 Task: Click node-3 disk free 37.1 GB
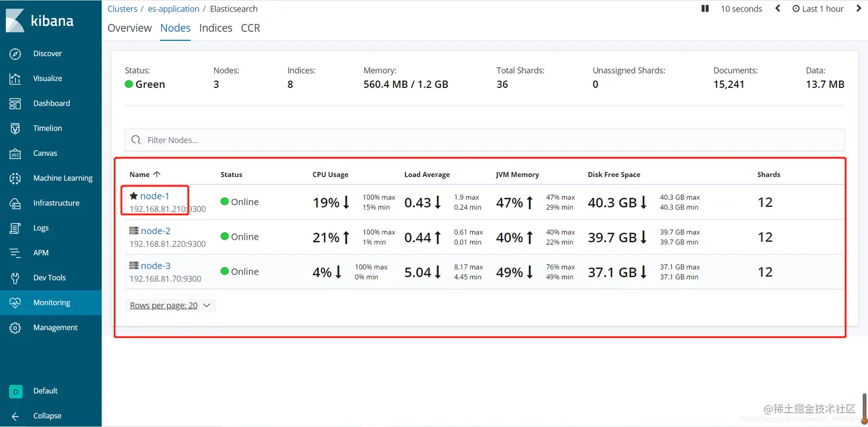pyautogui.click(x=613, y=272)
